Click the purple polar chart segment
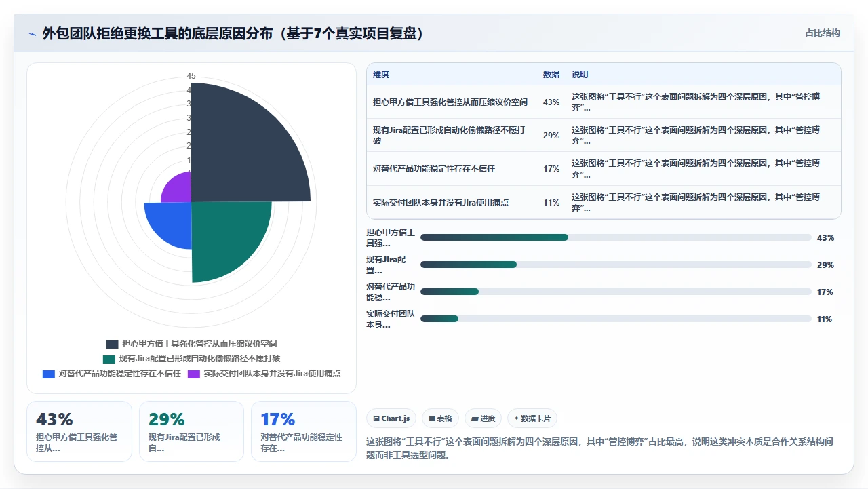This screenshot has width=868, height=489. tap(179, 189)
